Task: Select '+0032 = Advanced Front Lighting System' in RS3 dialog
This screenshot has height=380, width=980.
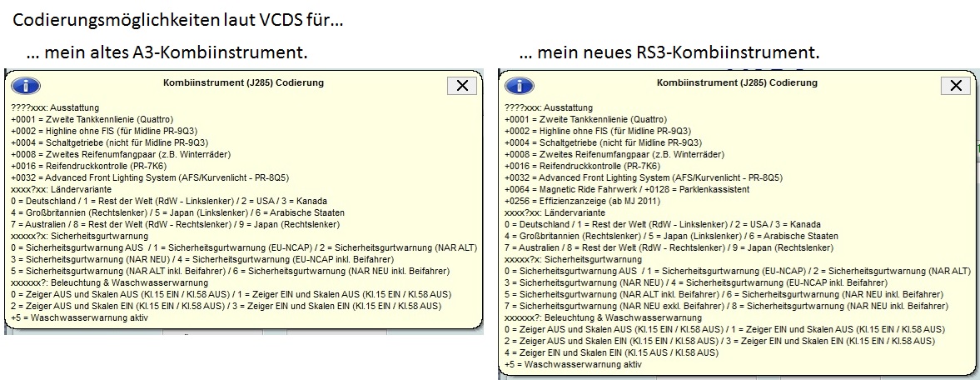Action: [644, 177]
